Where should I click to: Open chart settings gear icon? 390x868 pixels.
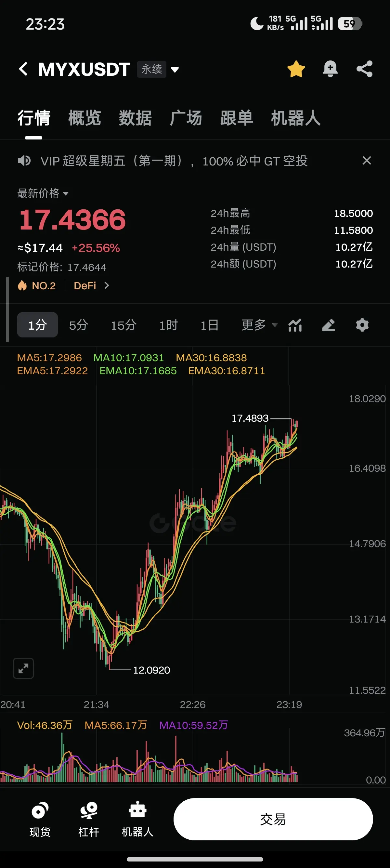(x=362, y=325)
